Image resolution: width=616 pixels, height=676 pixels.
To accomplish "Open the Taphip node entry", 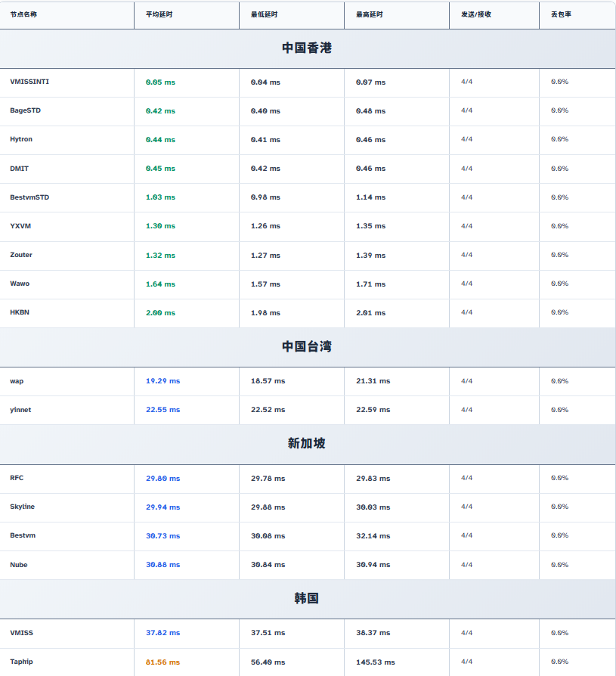I will click(21, 662).
